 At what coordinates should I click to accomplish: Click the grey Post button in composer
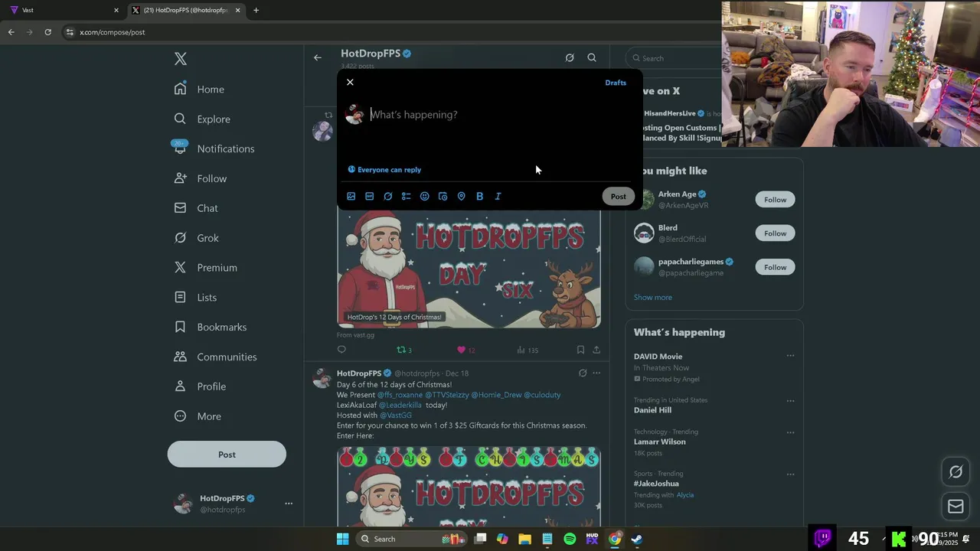click(x=618, y=197)
